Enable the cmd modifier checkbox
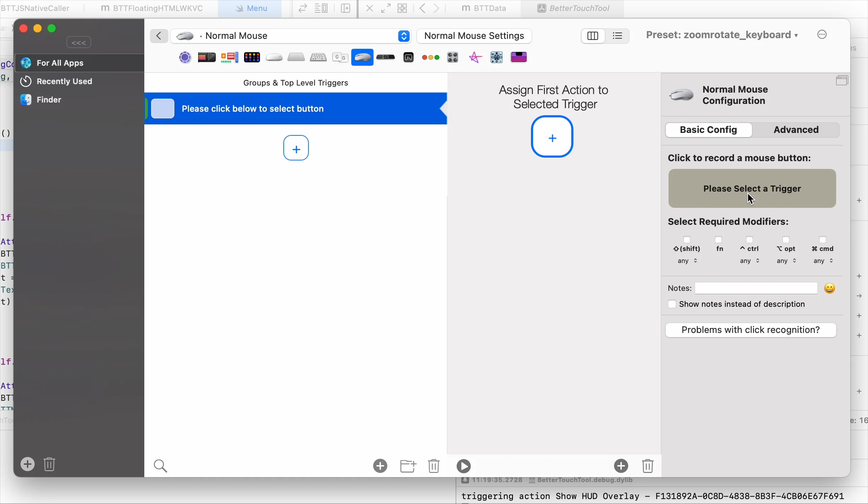 823,240
